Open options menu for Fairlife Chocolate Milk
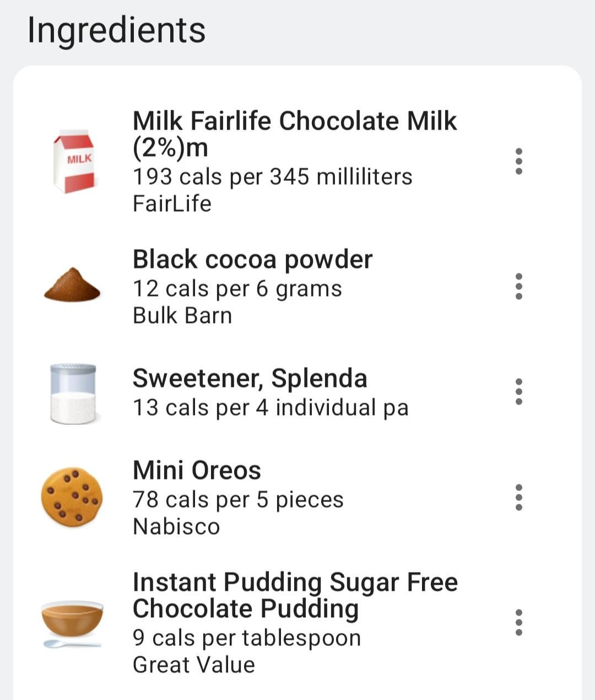 (x=518, y=161)
